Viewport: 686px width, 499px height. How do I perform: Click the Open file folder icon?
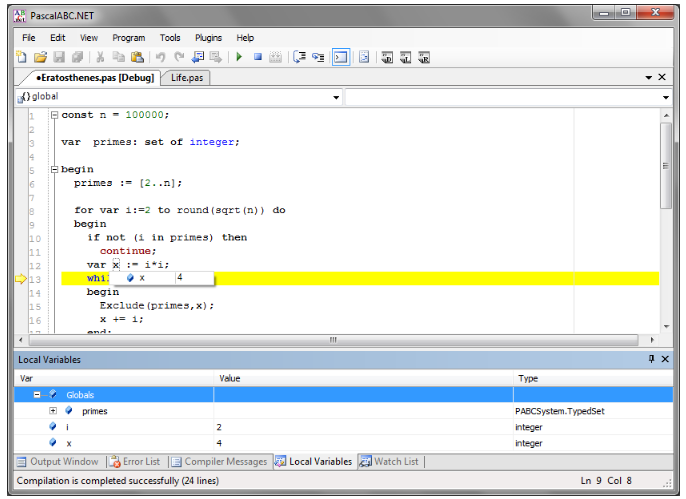tap(41, 57)
